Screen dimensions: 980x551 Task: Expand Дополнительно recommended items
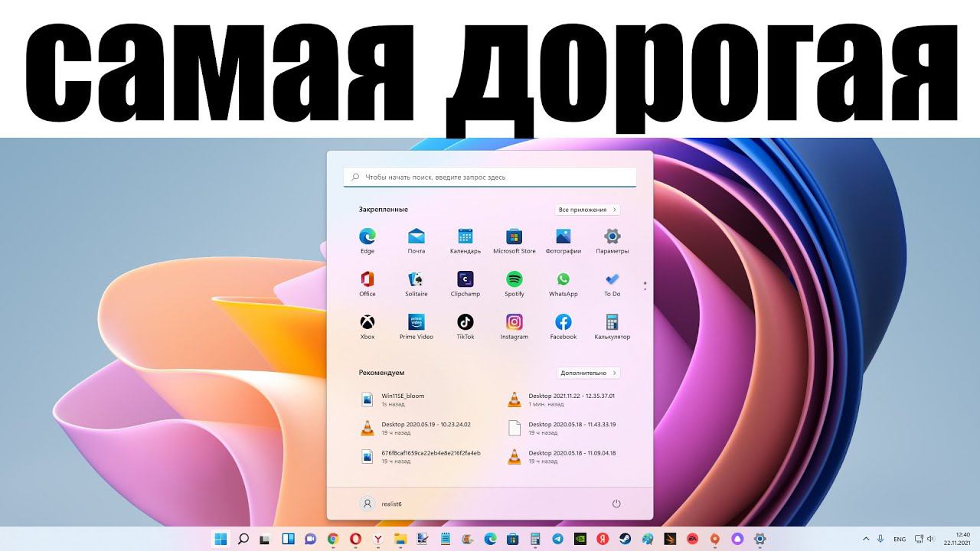[588, 373]
